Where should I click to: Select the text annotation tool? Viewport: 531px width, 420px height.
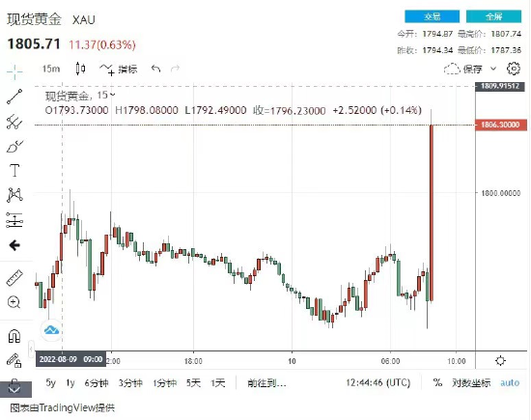click(x=14, y=170)
